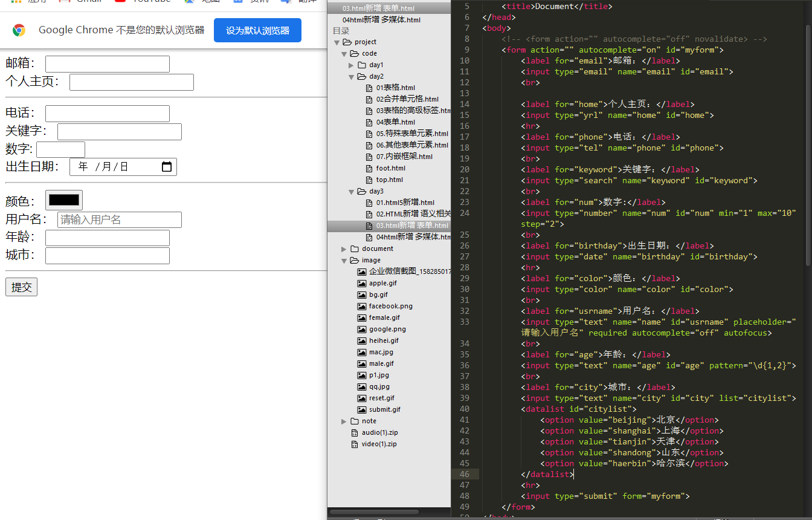Click the 城市 input field
812x520 pixels.
click(108, 256)
